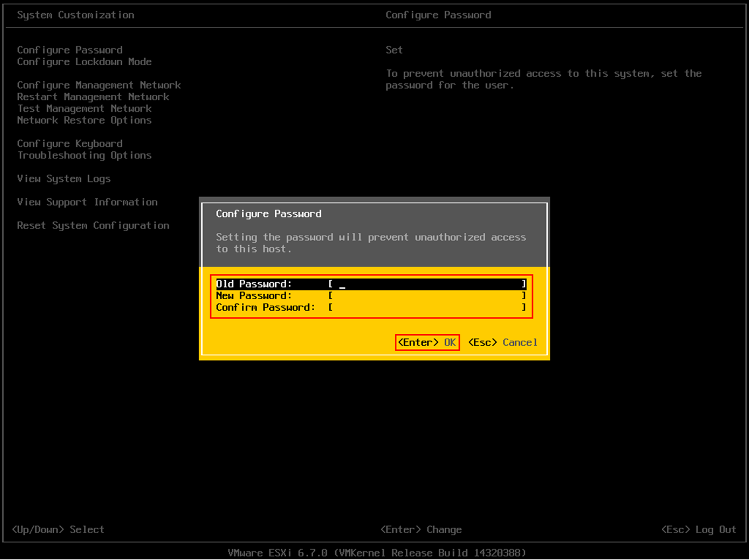749x560 pixels.
Task: Select Test Management Network
Action: tap(84, 108)
